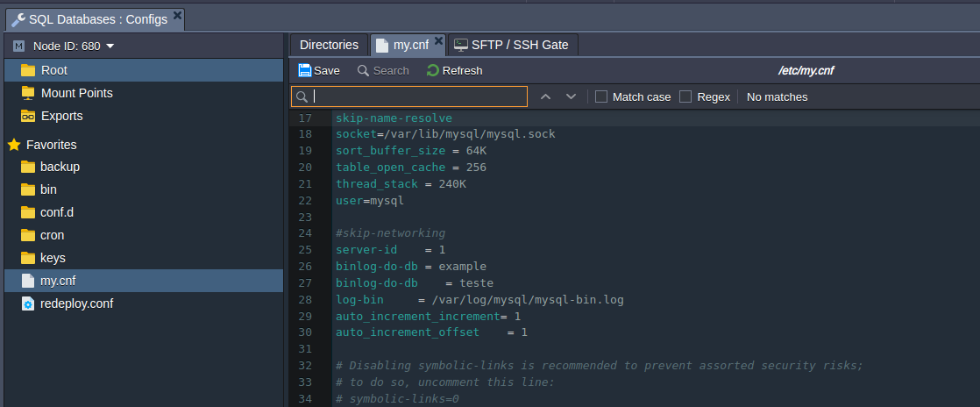Click the Favorites star icon
This screenshot has width=980, height=407.
14,145
